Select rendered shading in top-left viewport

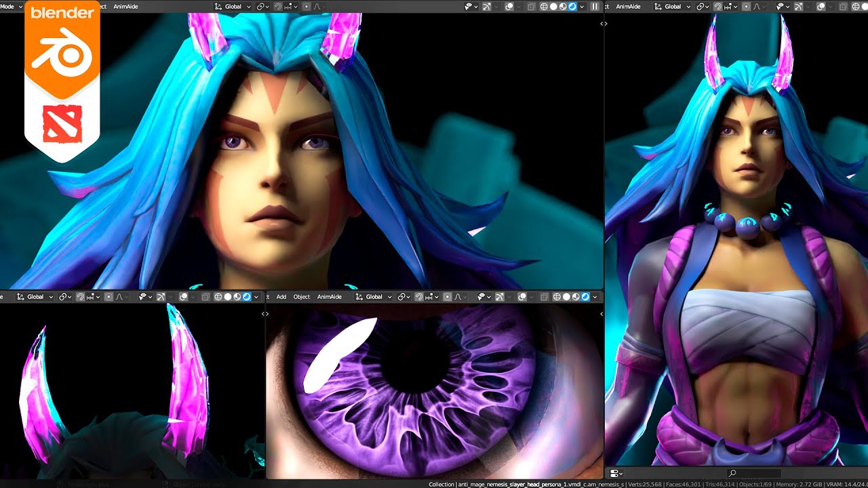point(572,6)
